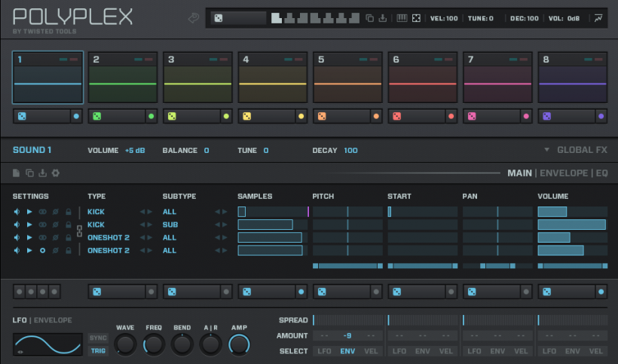Viewport: 618px width, 364px height.
Task: Click the save preset icon in top bar
Action: 383,18
